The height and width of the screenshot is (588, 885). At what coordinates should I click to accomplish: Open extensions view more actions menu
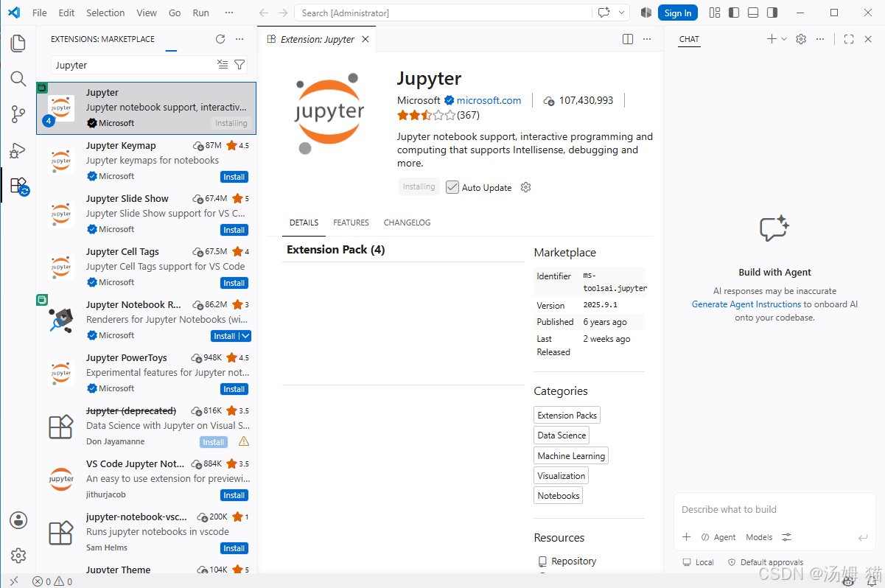coord(239,39)
